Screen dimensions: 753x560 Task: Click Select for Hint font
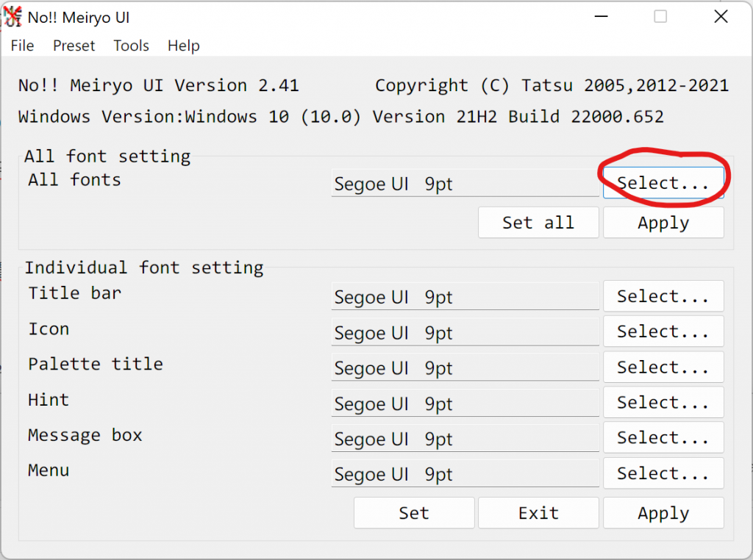pyautogui.click(x=663, y=402)
